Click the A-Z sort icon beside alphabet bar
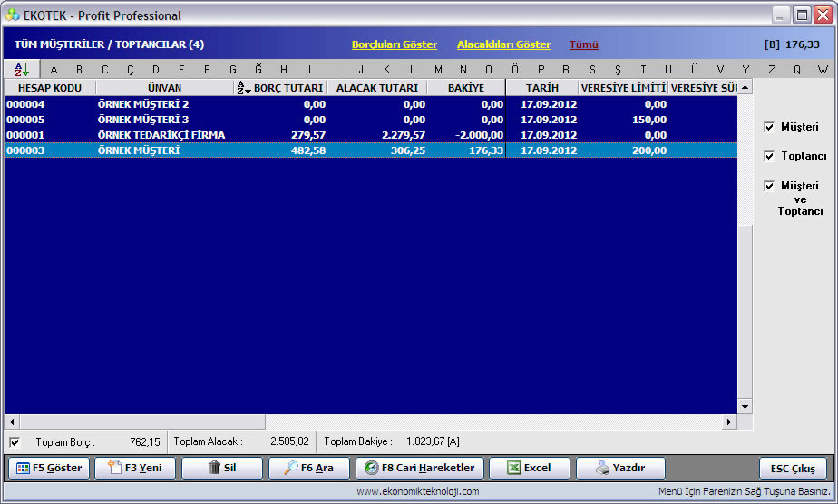Image resolution: width=838 pixels, height=504 pixels. pyautogui.click(x=22, y=69)
